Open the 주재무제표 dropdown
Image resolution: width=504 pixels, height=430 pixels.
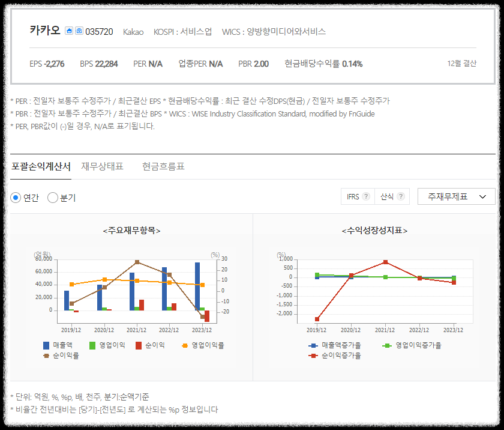(456, 196)
